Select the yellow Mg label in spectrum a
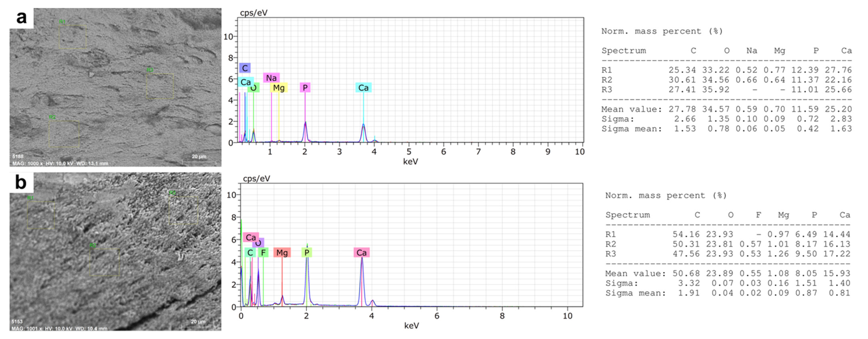868x339 pixels. pos(279,88)
